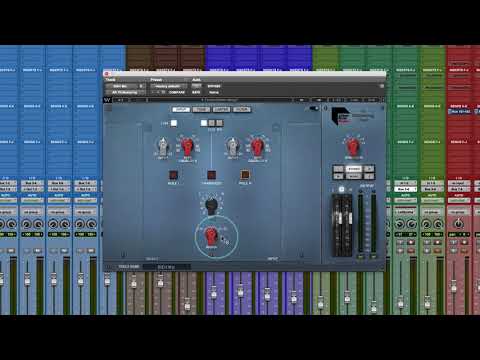Toggle the LINK button
The height and width of the screenshot is (360, 480).
(174, 123)
